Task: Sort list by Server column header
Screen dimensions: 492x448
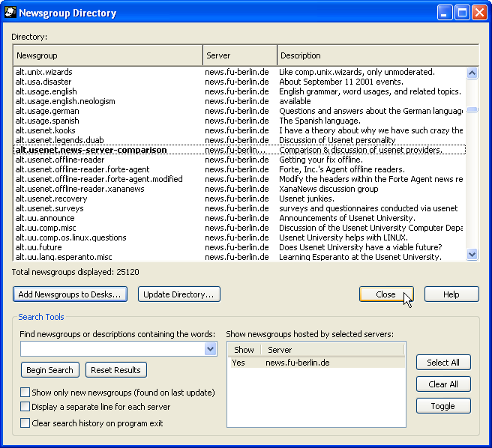Action: pyautogui.click(x=239, y=55)
